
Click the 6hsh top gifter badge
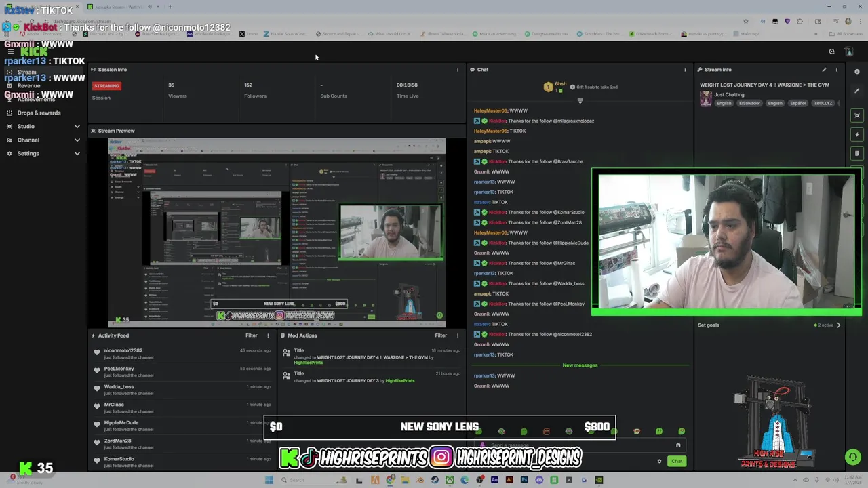click(555, 87)
